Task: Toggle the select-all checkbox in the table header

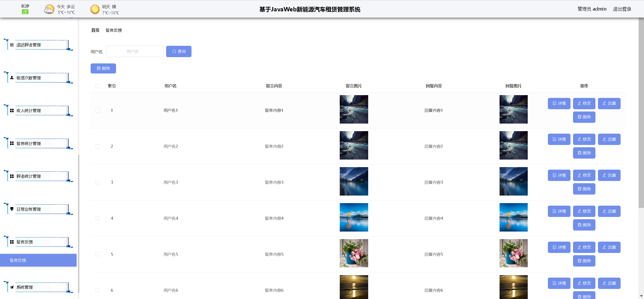Action: pos(98,86)
